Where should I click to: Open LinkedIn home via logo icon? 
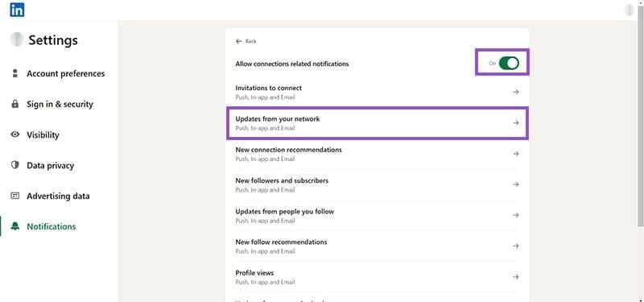17,10
